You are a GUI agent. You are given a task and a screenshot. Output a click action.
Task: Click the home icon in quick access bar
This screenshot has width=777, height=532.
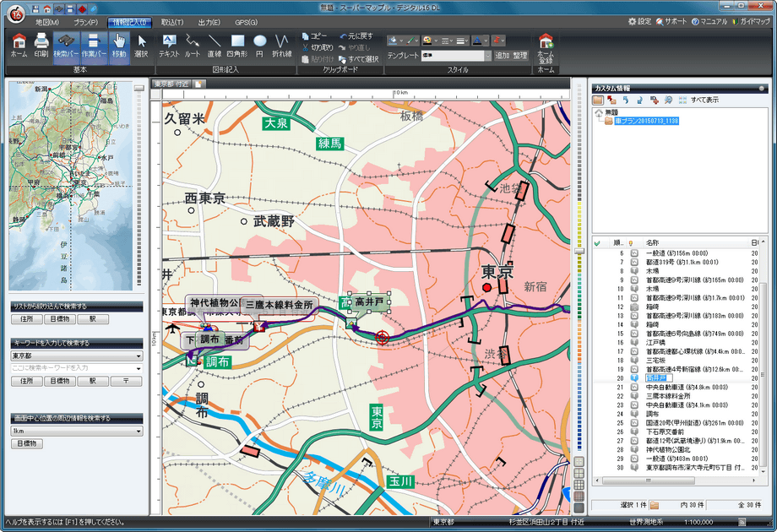[46, 9]
